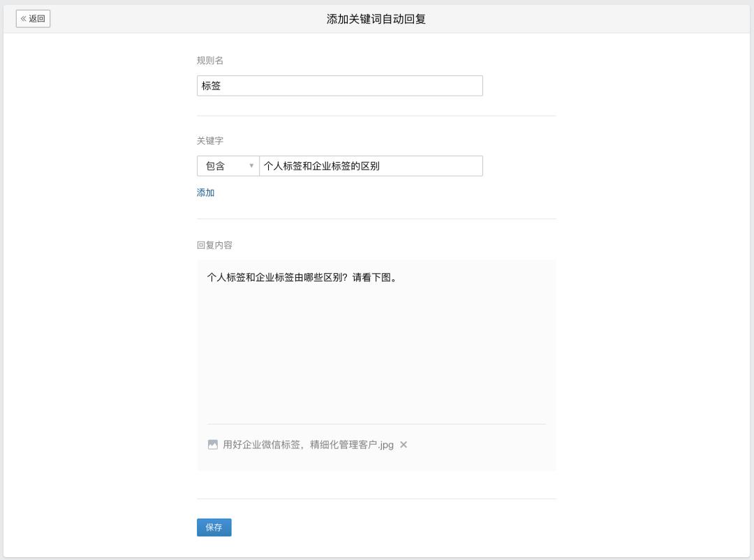Screen dimensions: 754x560
Task: Click the « back arrow inside the 返回 button
Action: pyautogui.click(x=24, y=18)
